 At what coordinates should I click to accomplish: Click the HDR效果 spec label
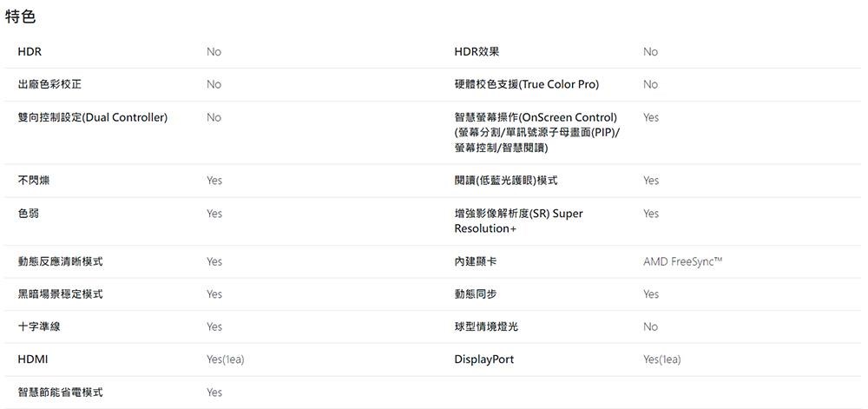(477, 52)
